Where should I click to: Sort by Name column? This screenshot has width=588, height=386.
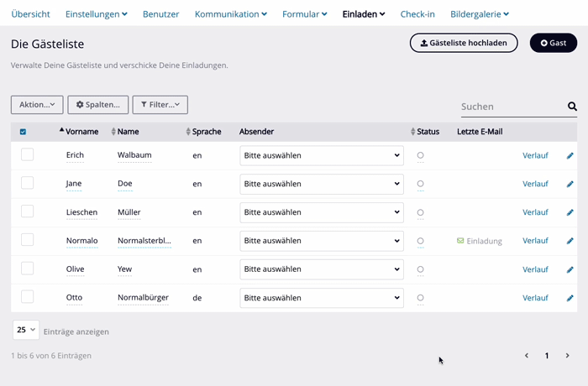tap(125, 132)
